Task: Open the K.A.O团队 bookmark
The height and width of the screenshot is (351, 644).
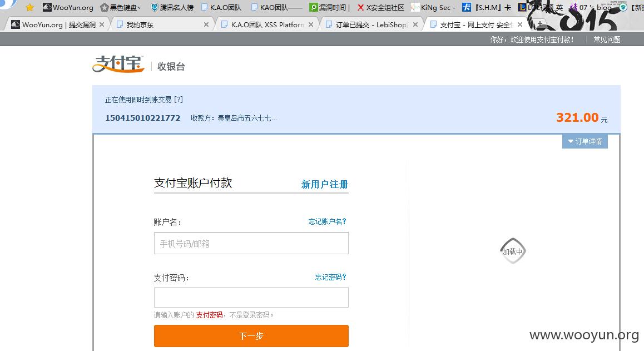Action: click(221, 7)
